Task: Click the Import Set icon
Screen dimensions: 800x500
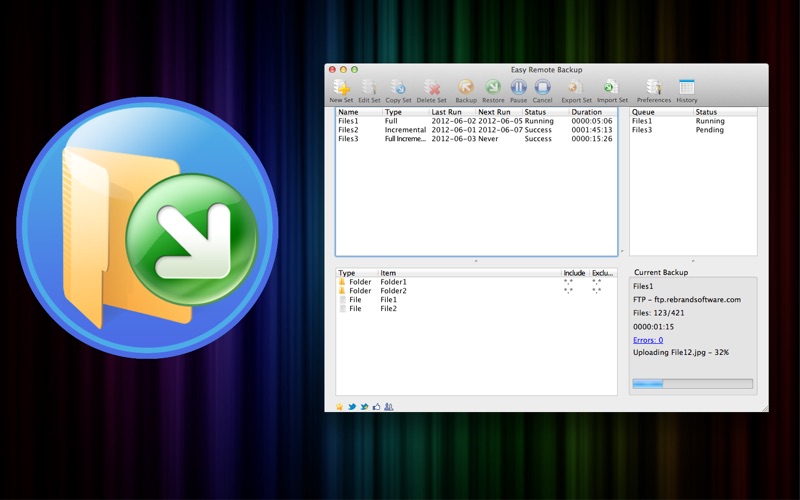Action: 612,88
